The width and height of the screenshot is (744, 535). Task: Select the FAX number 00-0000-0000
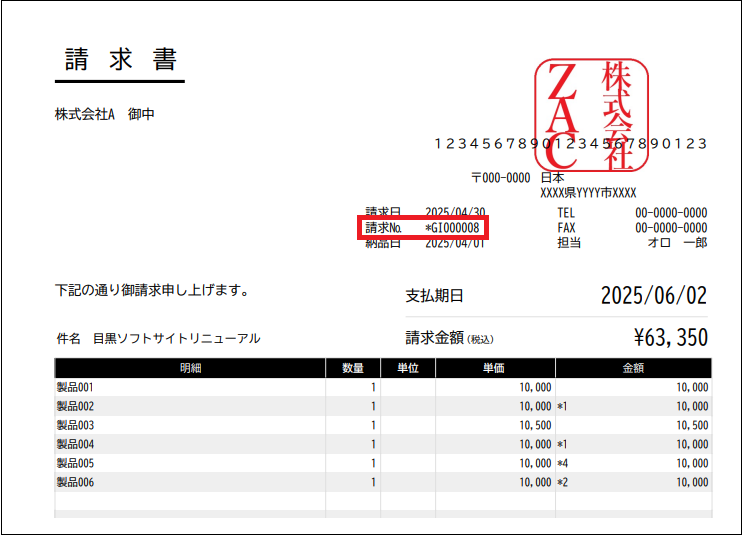point(671,228)
